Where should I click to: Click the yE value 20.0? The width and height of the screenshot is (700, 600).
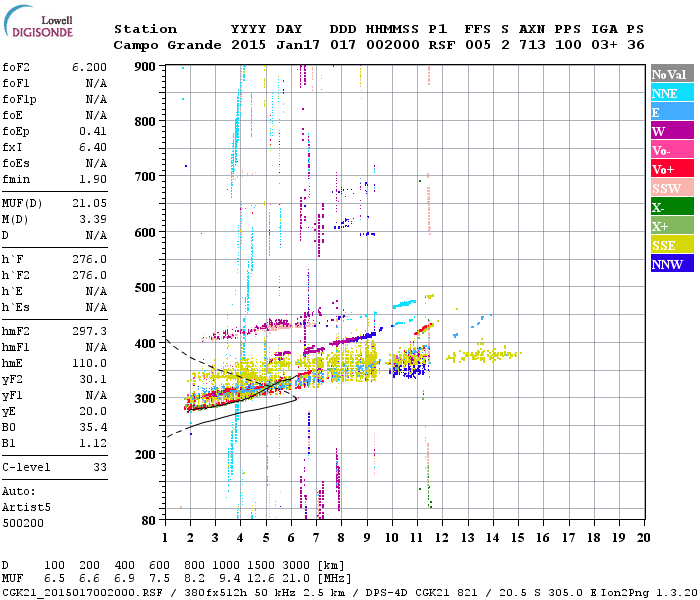pyautogui.click(x=93, y=412)
